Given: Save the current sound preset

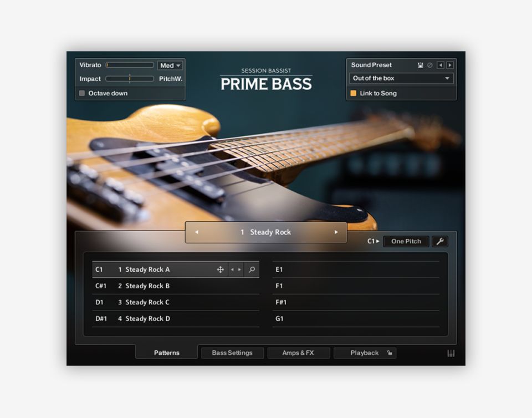Looking at the screenshot, I should [x=421, y=65].
